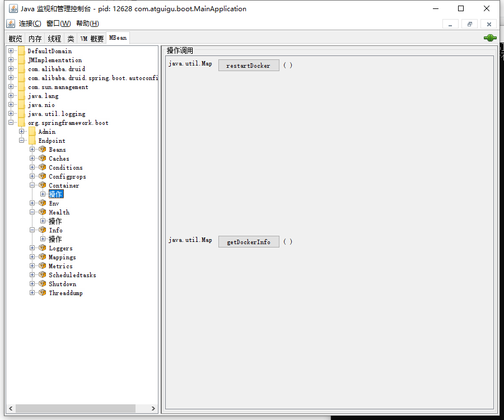Click the green connection status icon

(x=490, y=38)
